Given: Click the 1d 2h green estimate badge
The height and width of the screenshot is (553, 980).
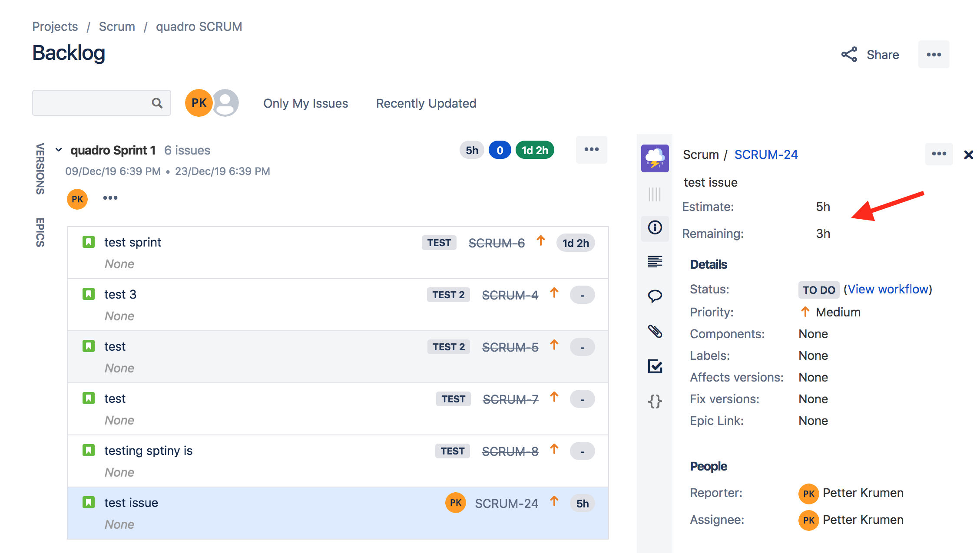Looking at the screenshot, I should (534, 150).
